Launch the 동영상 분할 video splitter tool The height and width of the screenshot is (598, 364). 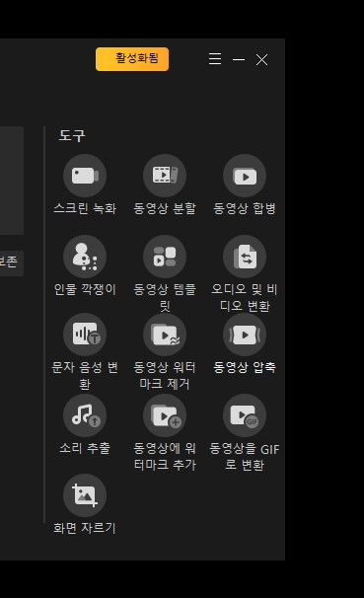(x=165, y=176)
